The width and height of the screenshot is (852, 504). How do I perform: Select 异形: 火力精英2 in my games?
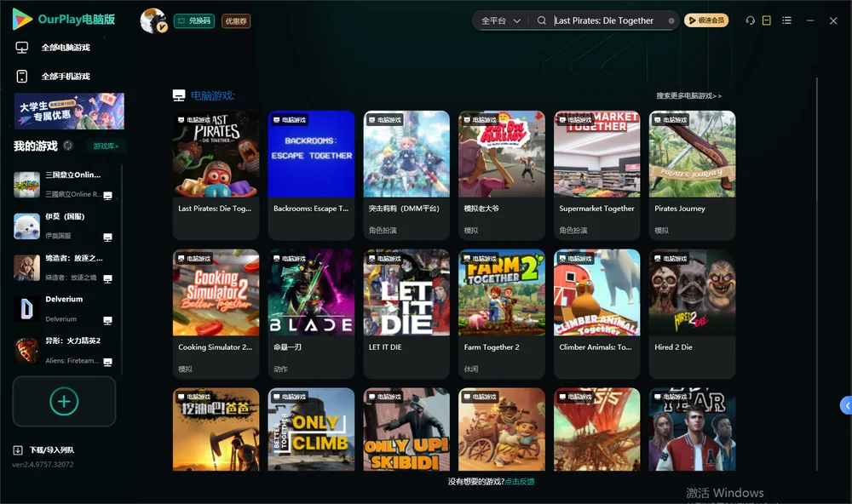click(63, 350)
